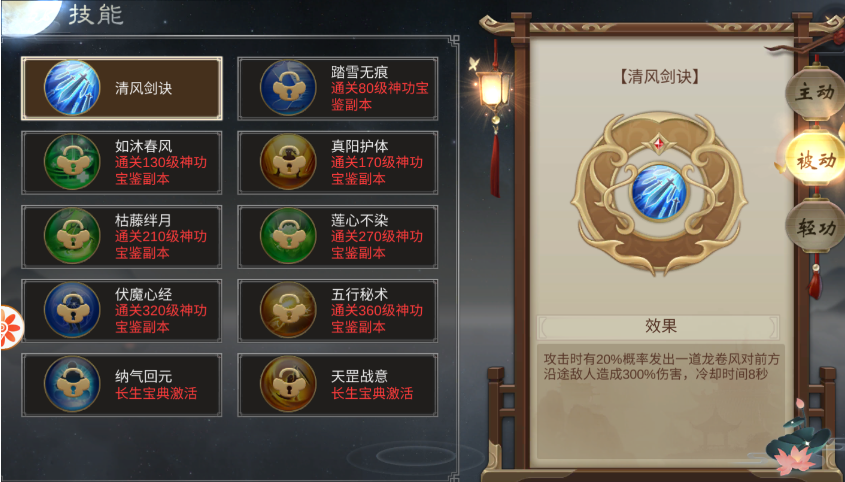Tap the locked 五行秘术 skill icon
The height and width of the screenshot is (482, 845).
(288, 310)
